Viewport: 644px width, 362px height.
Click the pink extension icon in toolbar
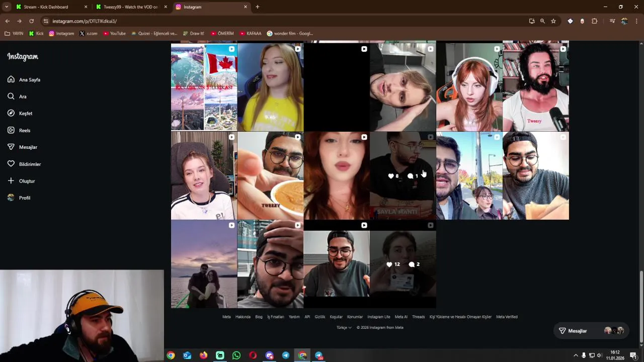tap(582, 21)
